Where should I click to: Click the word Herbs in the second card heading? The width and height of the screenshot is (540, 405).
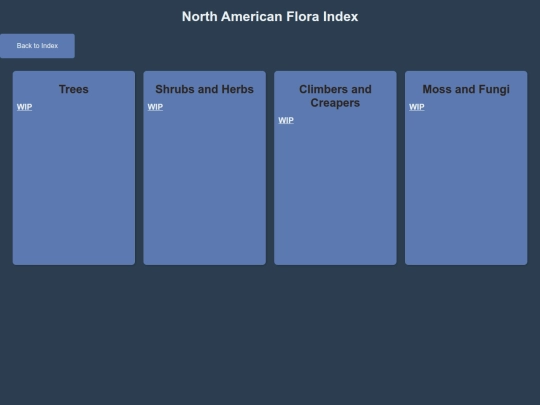pos(238,89)
